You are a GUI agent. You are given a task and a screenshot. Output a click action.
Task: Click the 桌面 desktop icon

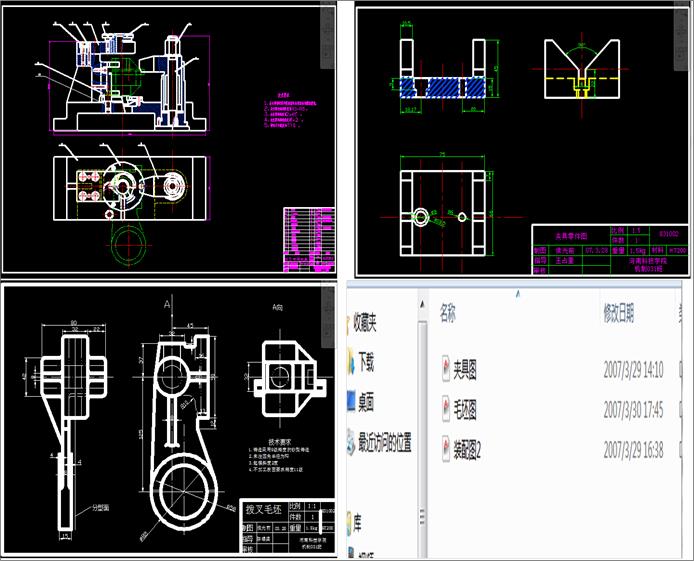tap(351, 401)
